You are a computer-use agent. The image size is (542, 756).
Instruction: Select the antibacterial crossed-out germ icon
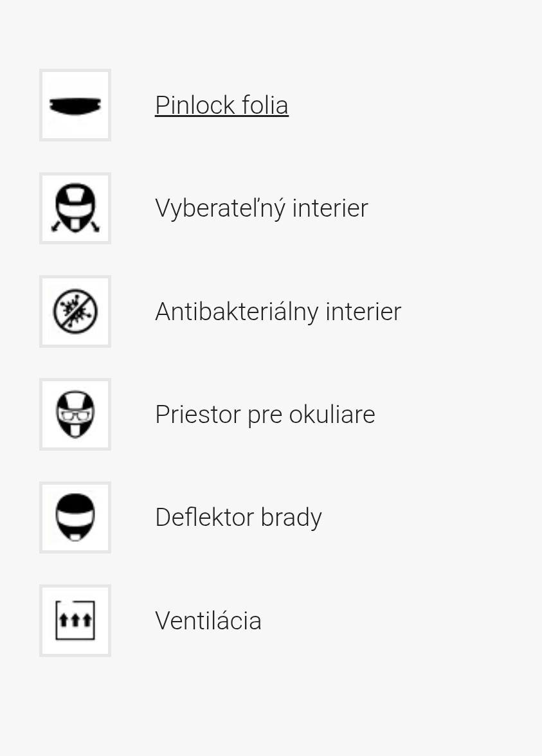point(75,312)
